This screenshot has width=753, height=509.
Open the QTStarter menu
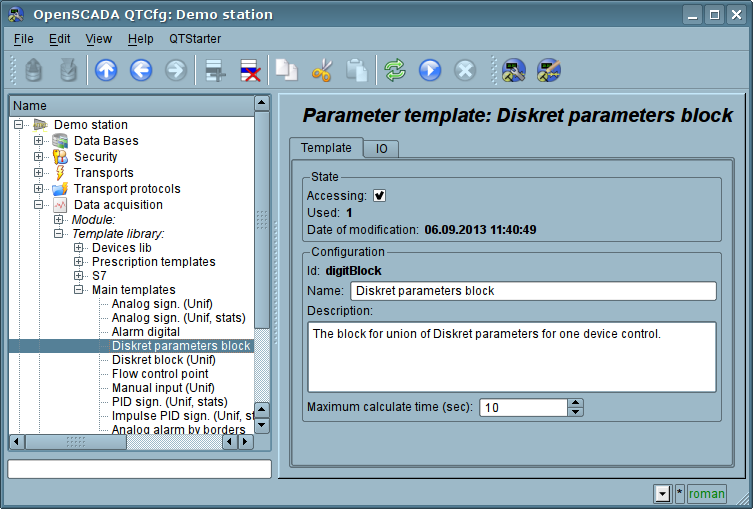click(195, 39)
